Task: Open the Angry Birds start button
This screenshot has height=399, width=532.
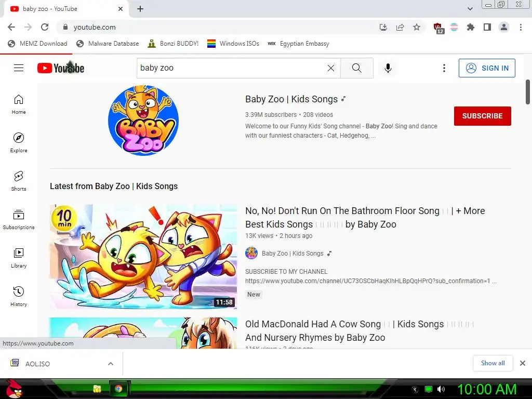Action: pos(14,389)
